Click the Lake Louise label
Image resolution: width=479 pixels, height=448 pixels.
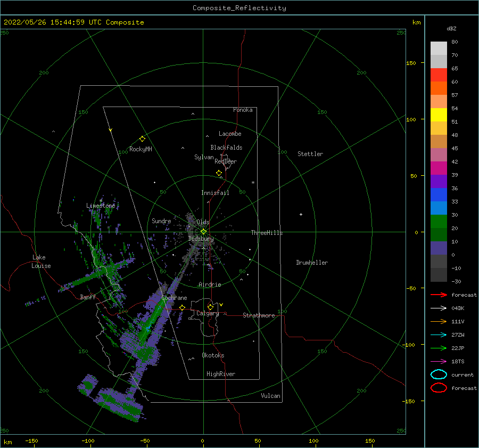42,262
